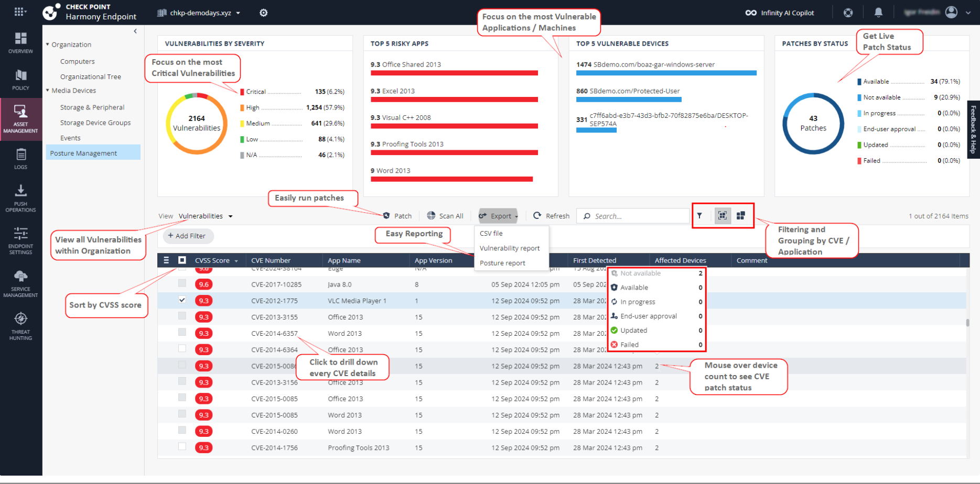This screenshot has width=980, height=484.
Task: Open CVE-2014-6357 details link
Action: 274,333
